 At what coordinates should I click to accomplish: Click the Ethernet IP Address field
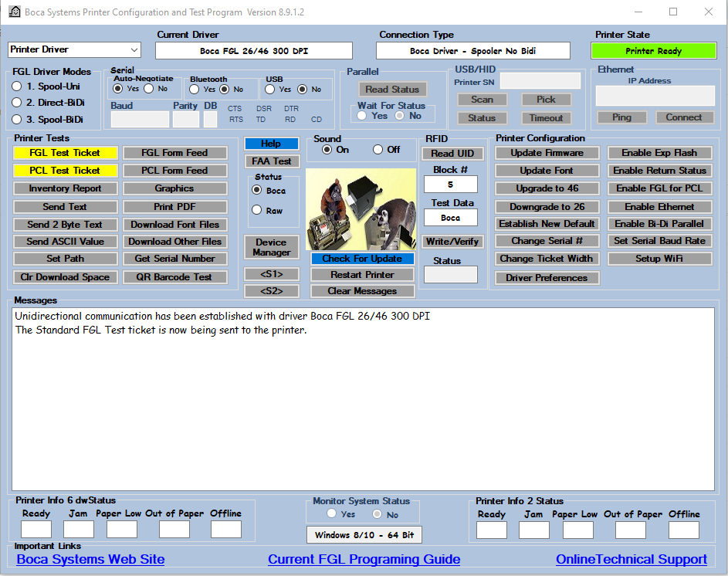[x=655, y=96]
